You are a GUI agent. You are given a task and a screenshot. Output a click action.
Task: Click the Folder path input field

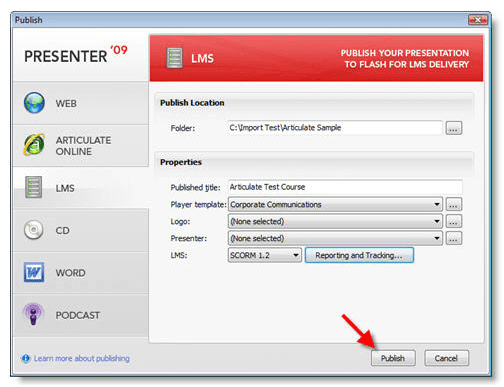pos(335,128)
